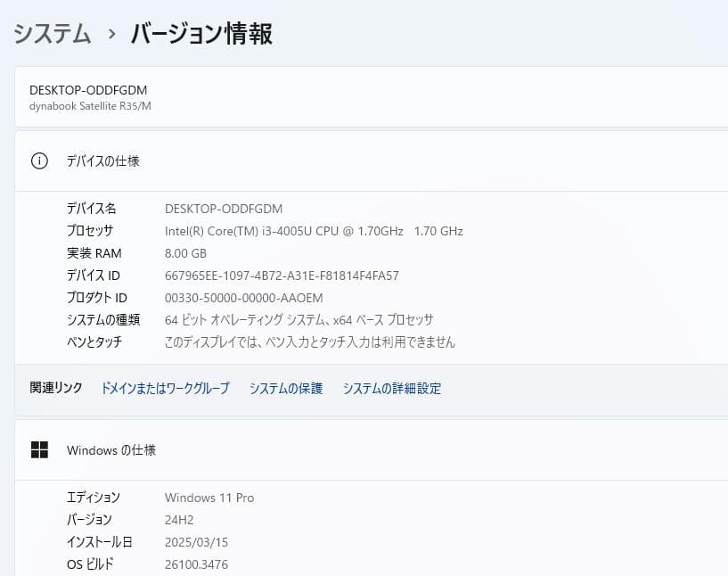Click the info icon beside デバイスの仕様

pyautogui.click(x=38, y=161)
